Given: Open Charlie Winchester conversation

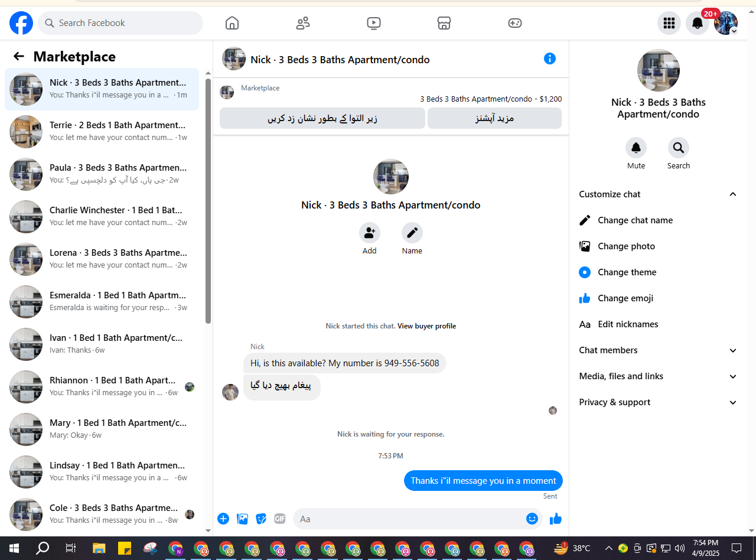Looking at the screenshot, I should pyautogui.click(x=102, y=217).
